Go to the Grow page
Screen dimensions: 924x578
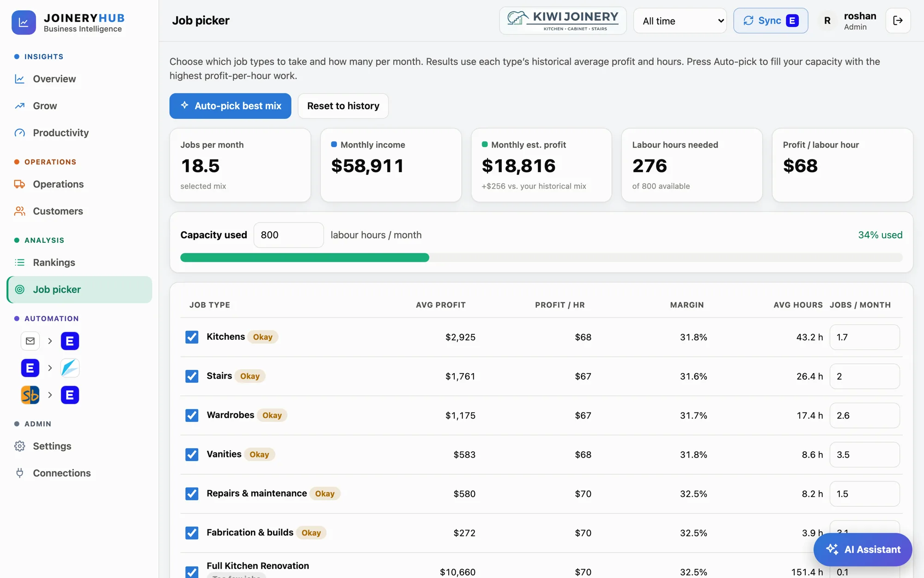[79, 106]
